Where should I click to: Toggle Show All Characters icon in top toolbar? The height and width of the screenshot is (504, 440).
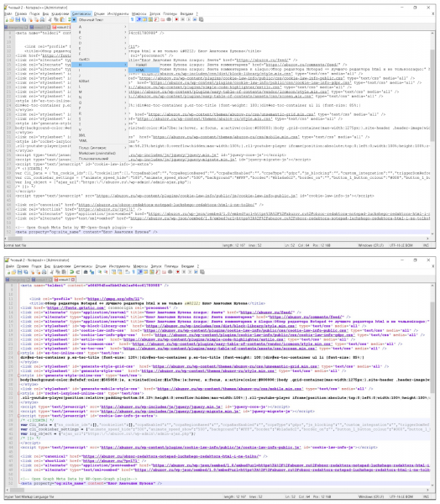pyautogui.click(x=132, y=19)
